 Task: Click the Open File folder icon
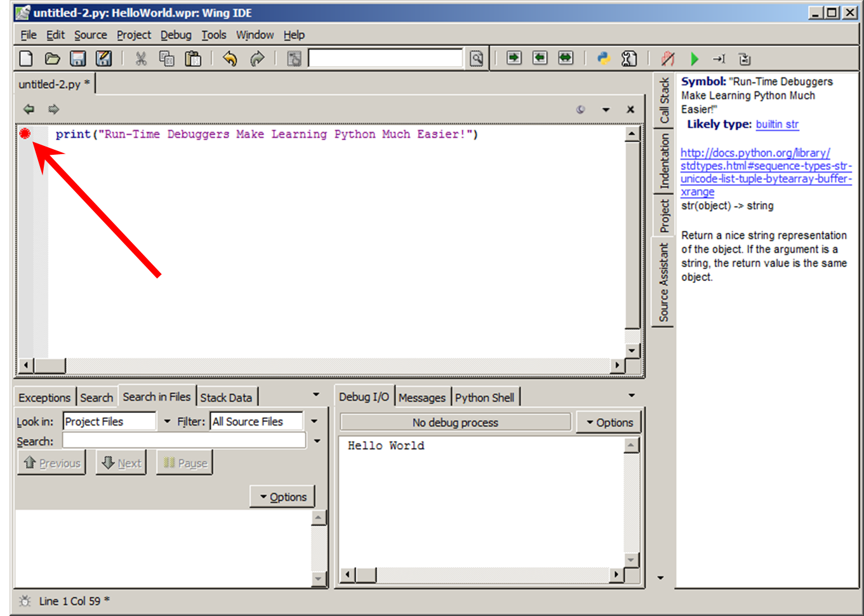[52, 59]
